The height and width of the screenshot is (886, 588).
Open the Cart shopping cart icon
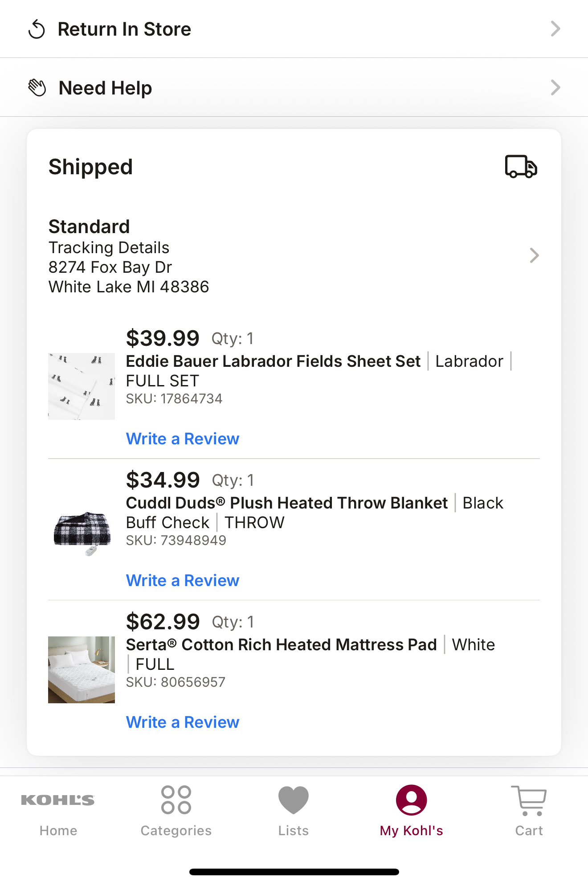pos(529,800)
